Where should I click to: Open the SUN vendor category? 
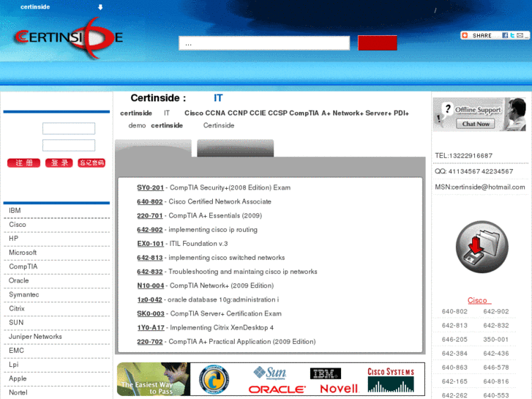pos(16,322)
